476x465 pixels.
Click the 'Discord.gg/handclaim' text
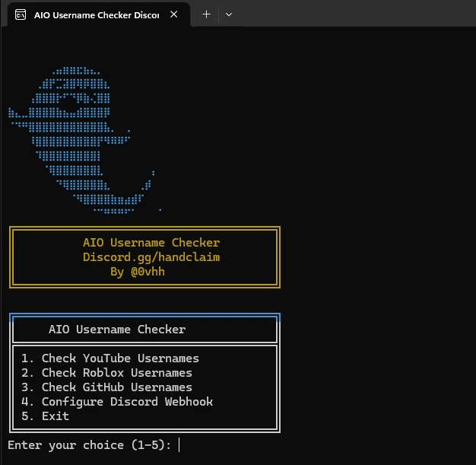(151, 257)
